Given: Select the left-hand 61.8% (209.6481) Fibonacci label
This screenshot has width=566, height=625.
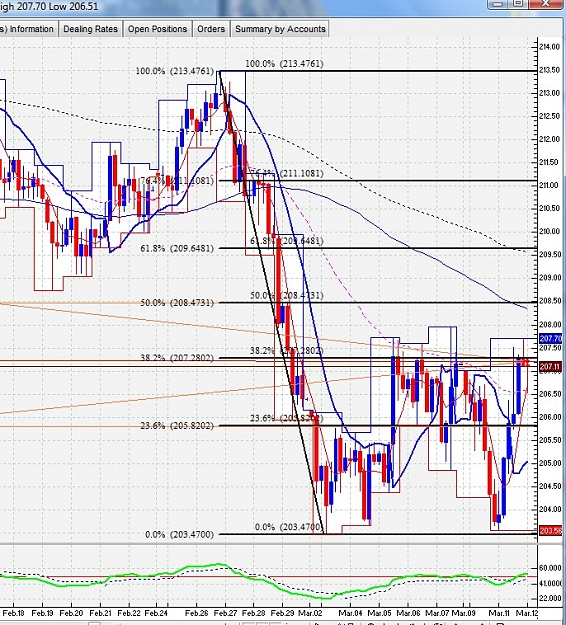Looking at the screenshot, I should pyautogui.click(x=177, y=248).
